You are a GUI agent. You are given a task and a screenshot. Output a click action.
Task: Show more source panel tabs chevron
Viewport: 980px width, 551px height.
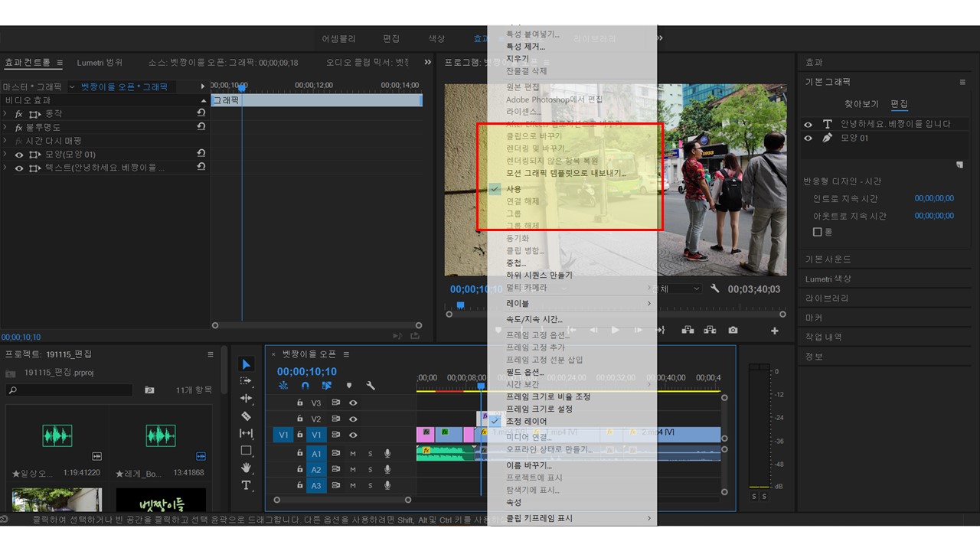[x=427, y=63]
